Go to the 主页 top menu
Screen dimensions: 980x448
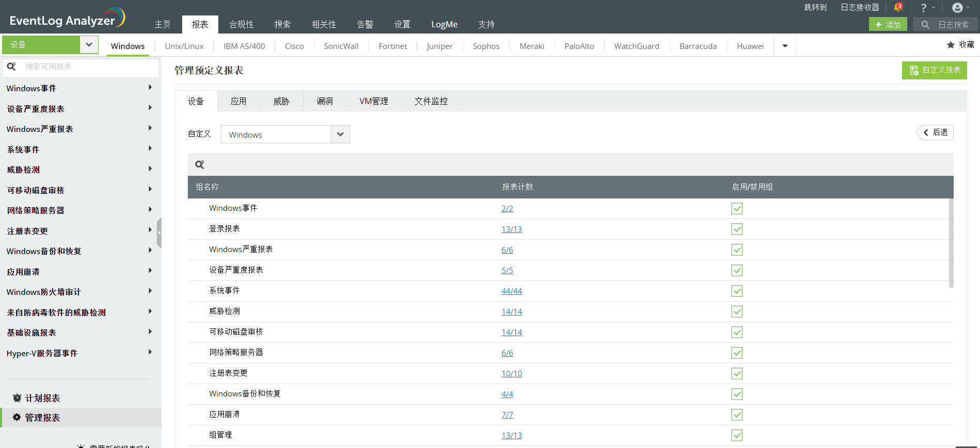pos(163,24)
